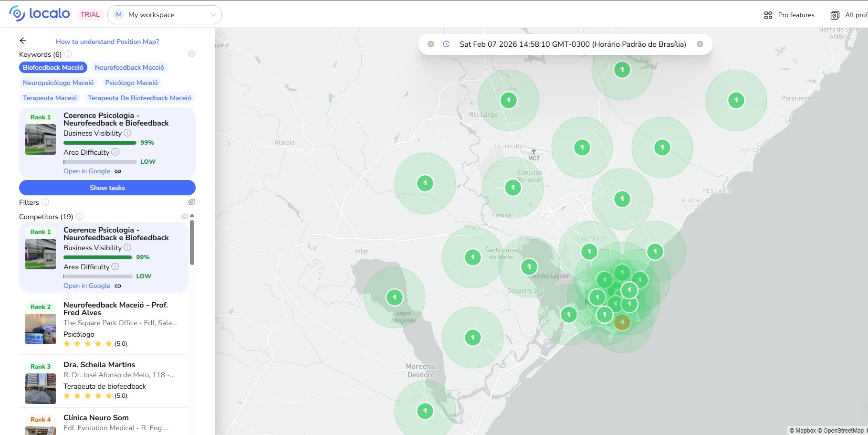The height and width of the screenshot is (435, 868).
Task: Click top card LOW difficulty bar
Action: click(100, 161)
